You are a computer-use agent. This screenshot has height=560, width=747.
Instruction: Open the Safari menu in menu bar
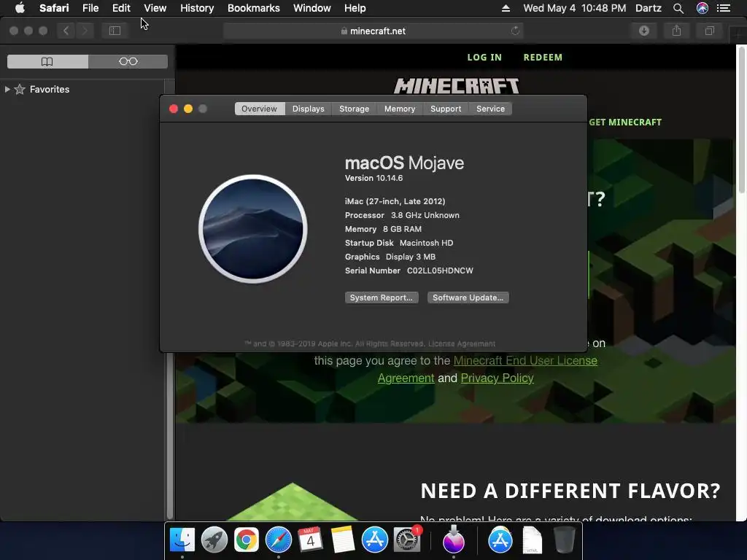point(54,8)
